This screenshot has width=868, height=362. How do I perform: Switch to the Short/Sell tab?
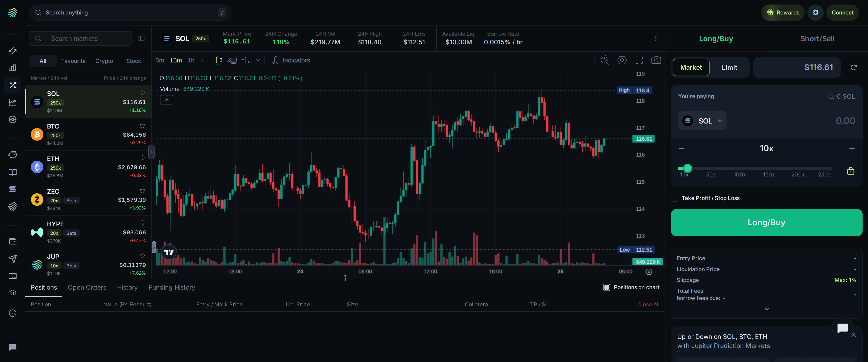point(817,38)
